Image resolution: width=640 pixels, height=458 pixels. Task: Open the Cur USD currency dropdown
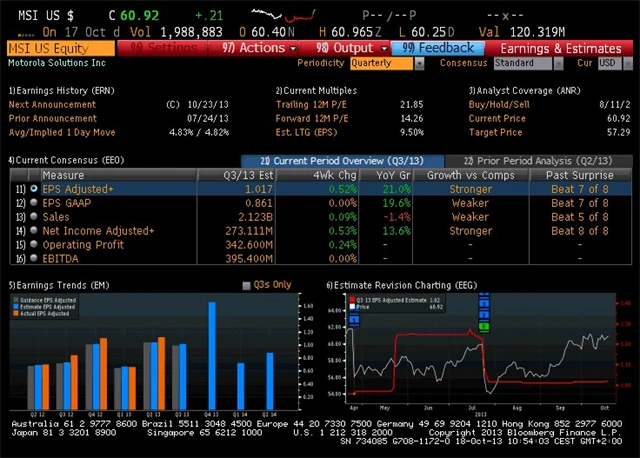609,63
